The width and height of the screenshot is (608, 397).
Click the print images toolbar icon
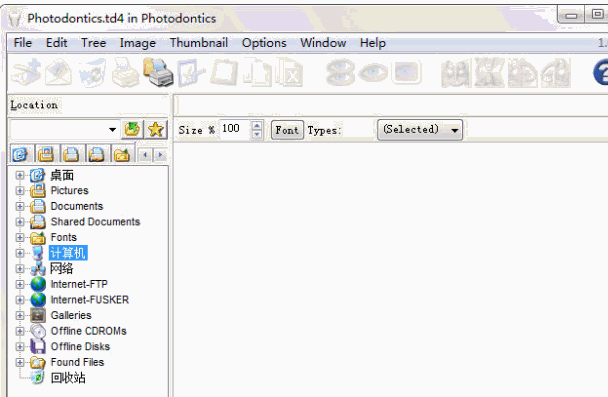click(158, 72)
